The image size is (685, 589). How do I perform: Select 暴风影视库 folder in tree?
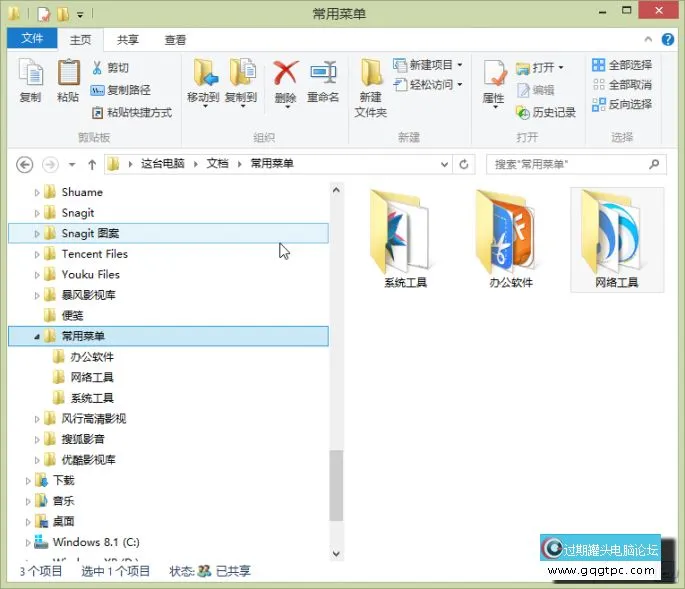click(88, 295)
